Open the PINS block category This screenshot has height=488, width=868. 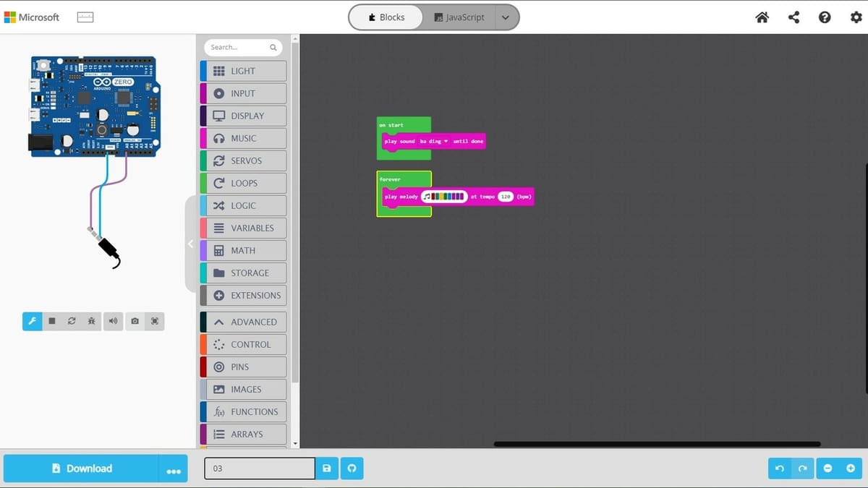[243, 367]
